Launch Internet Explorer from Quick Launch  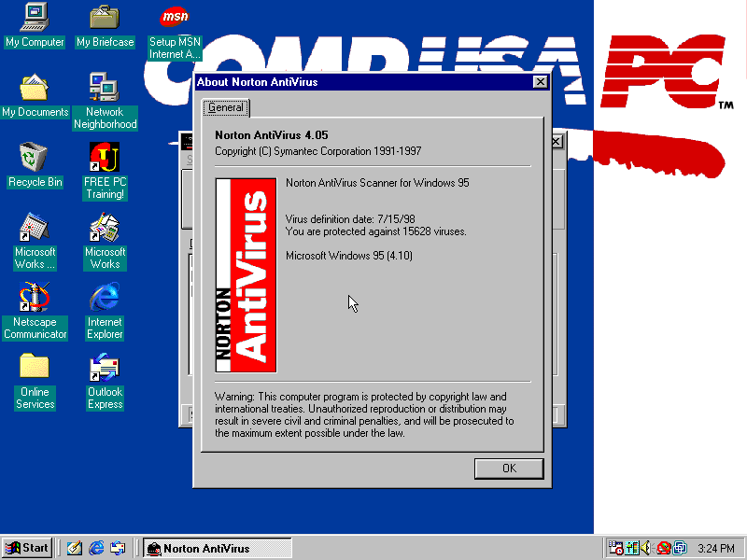coord(96,548)
